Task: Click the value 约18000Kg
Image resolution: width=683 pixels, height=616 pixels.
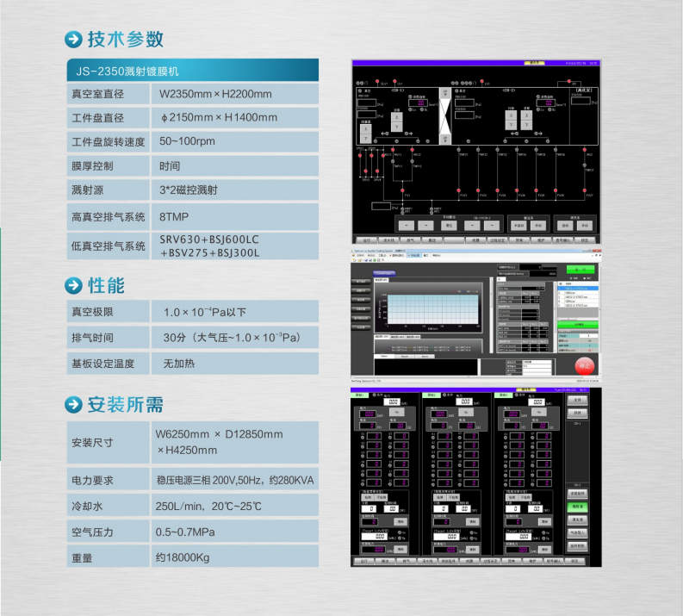Action: (x=183, y=557)
